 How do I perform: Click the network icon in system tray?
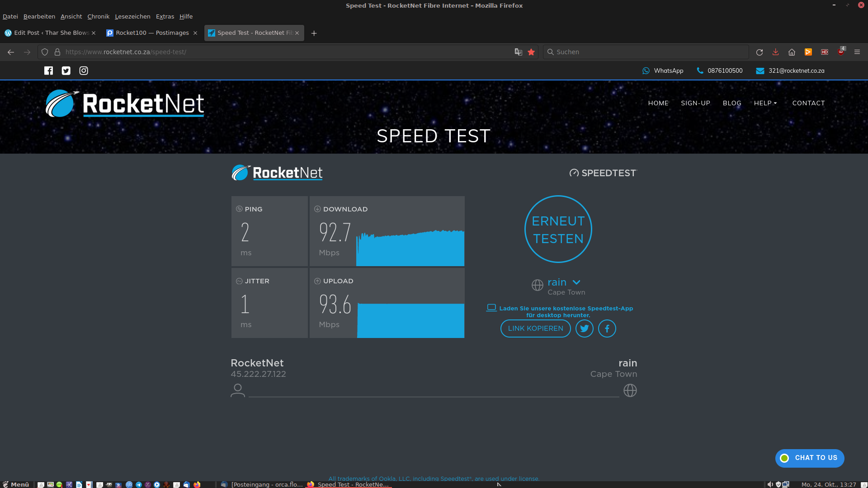click(x=786, y=484)
